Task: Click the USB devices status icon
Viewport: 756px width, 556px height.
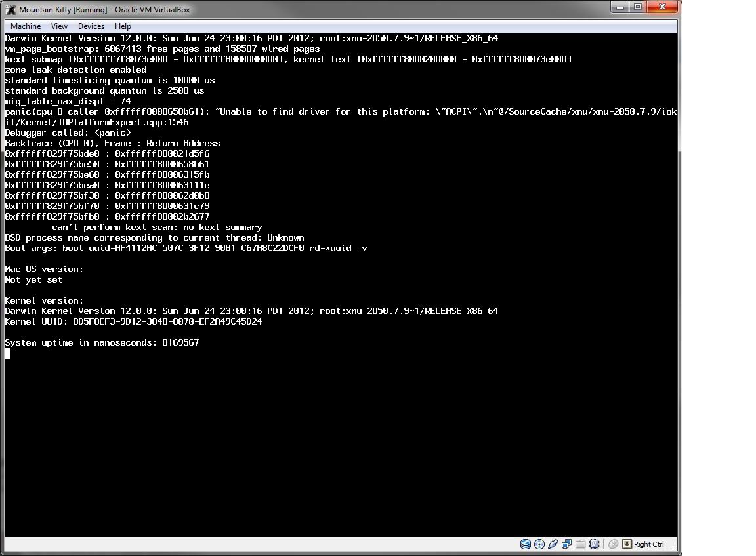Action: click(553, 544)
